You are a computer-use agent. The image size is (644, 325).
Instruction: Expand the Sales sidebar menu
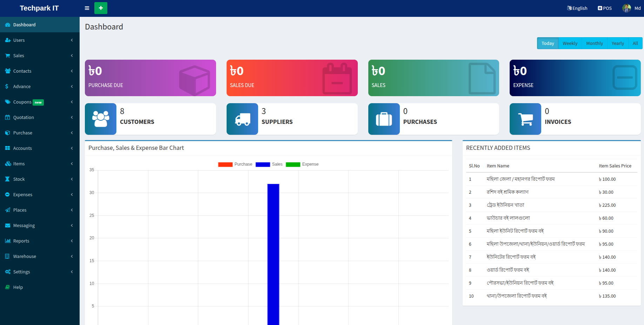click(18, 55)
